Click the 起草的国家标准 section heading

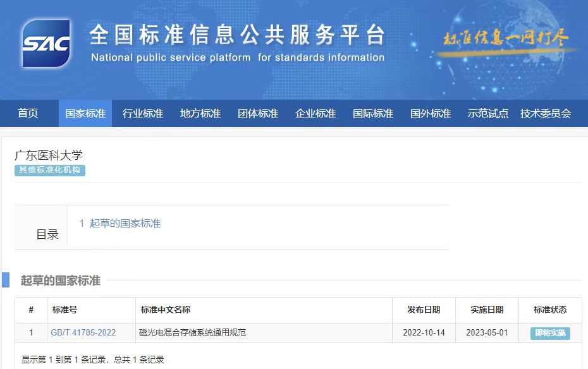[60, 280]
